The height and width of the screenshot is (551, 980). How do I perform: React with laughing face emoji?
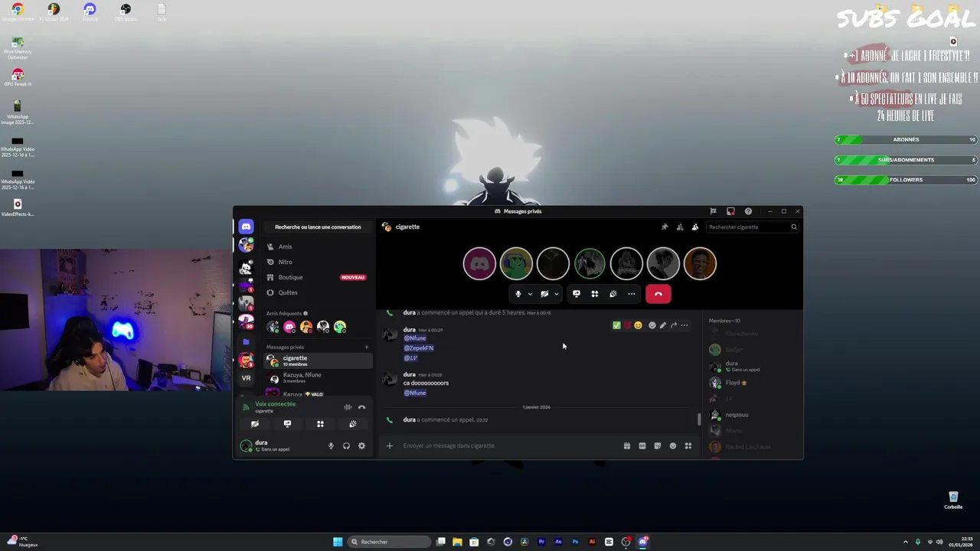pyautogui.click(x=638, y=325)
